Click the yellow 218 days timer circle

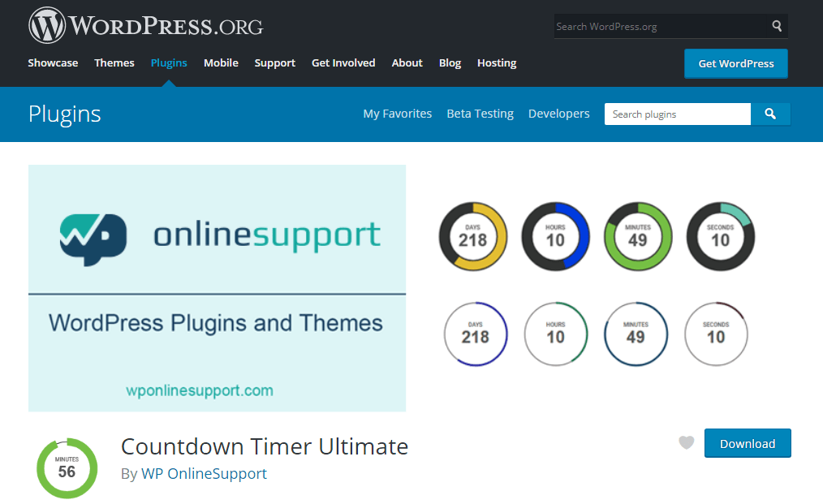pyautogui.click(x=473, y=236)
